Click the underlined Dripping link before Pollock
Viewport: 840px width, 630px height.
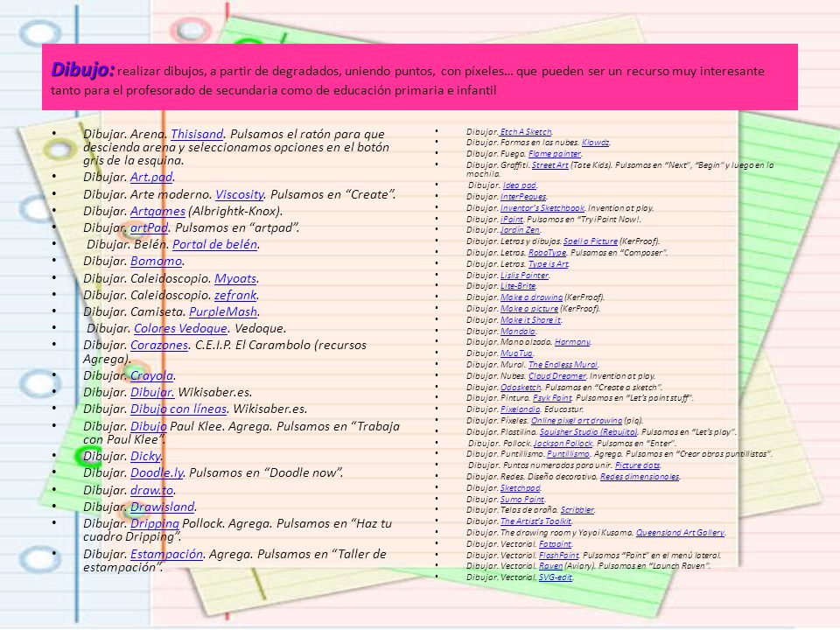point(155,523)
